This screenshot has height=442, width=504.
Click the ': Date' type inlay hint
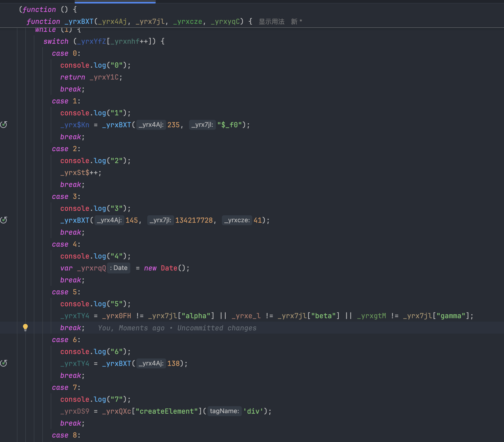pyautogui.click(x=119, y=268)
